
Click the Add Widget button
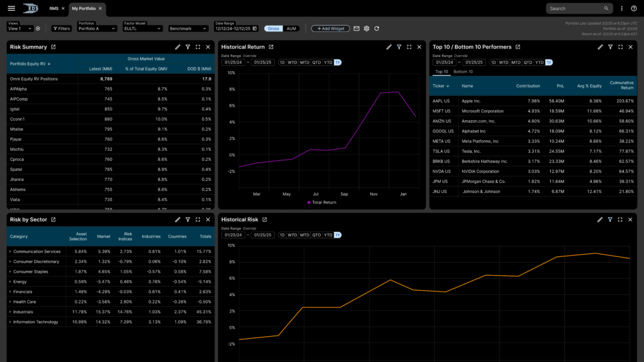point(331,29)
